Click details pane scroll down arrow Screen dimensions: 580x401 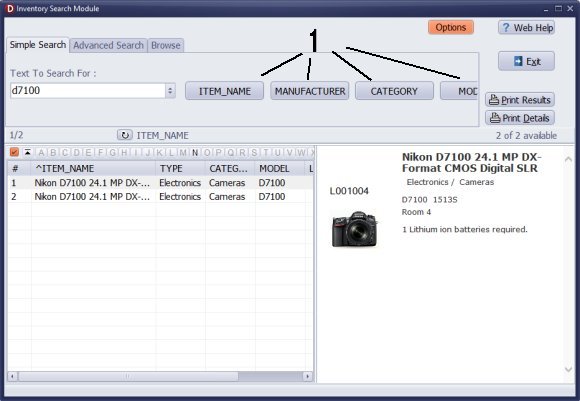[x=569, y=369]
